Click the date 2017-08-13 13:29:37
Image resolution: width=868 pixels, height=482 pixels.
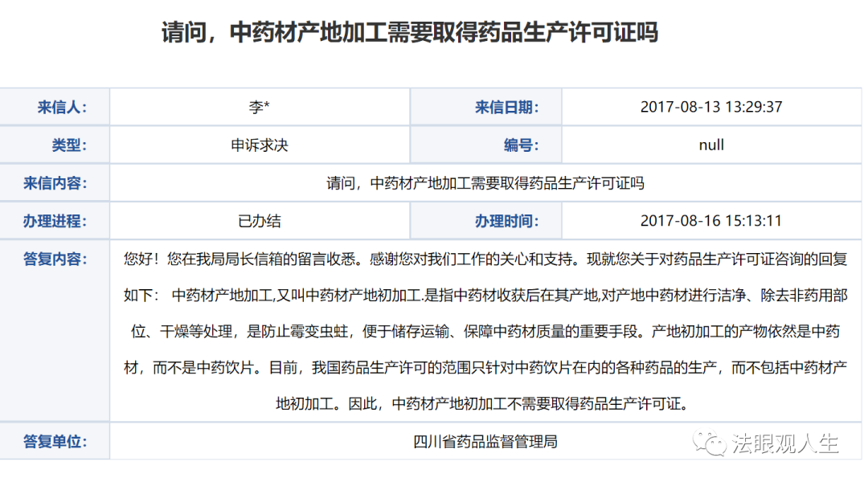pos(714,107)
